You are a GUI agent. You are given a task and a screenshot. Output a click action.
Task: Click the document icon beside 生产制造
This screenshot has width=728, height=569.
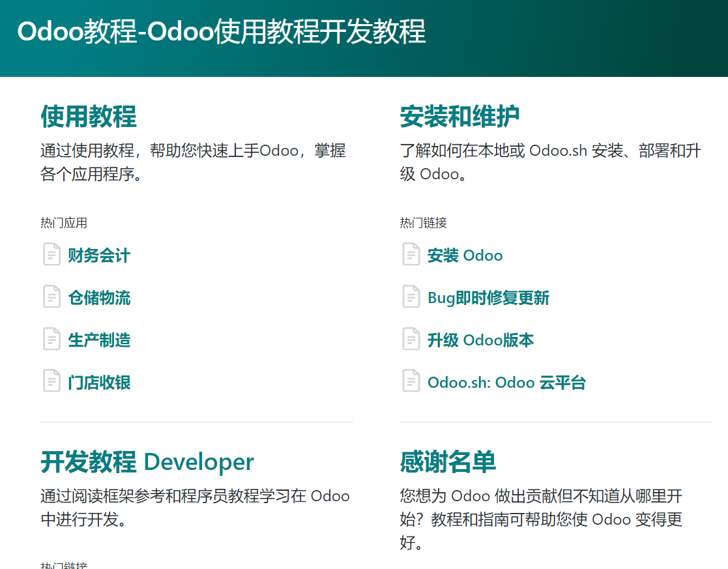(51, 339)
